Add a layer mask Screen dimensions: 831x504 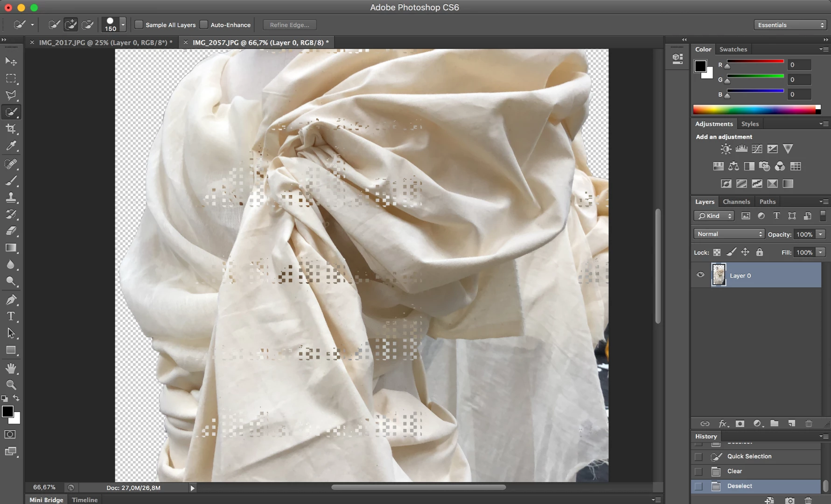740,423
